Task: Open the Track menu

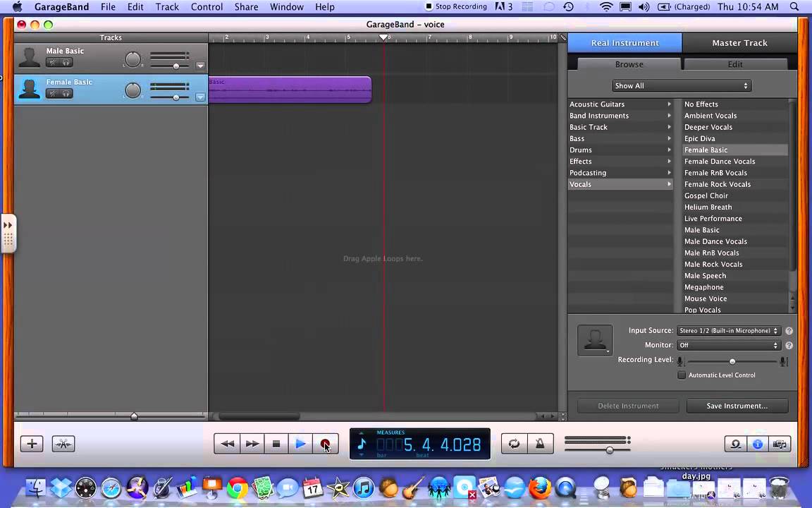Action: pyautogui.click(x=167, y=7)
